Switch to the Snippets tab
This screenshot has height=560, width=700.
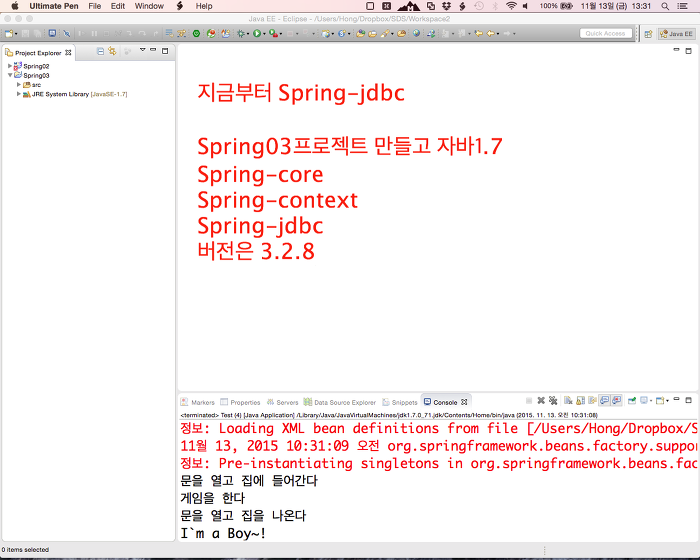click(x=400, y=402)
